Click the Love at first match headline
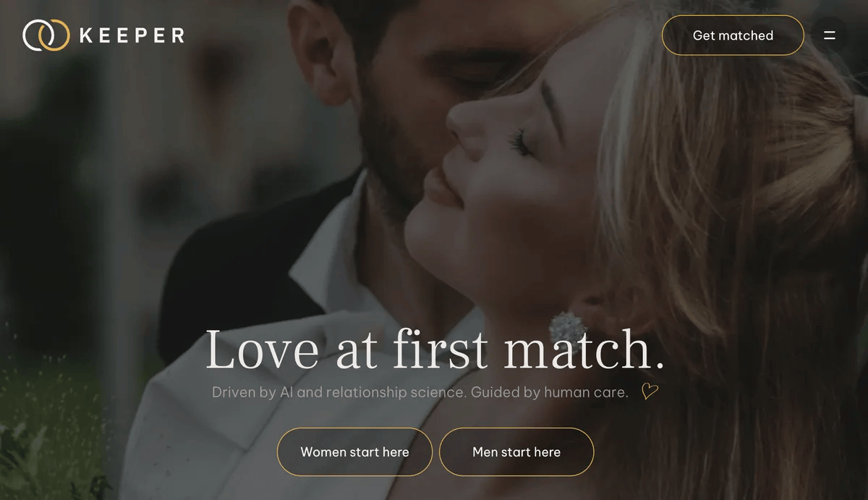The width and height of the screenshot is (868, 500). click(435, 349)
